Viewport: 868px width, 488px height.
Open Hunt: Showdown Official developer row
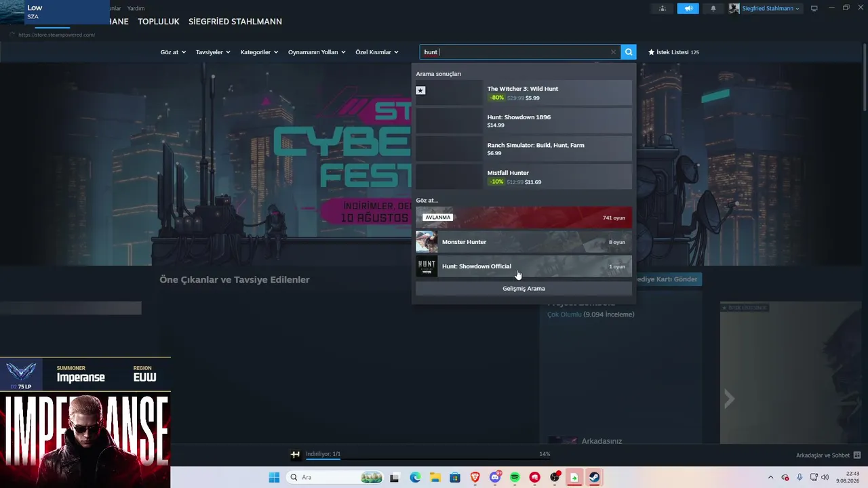click(x=524, y=266)
